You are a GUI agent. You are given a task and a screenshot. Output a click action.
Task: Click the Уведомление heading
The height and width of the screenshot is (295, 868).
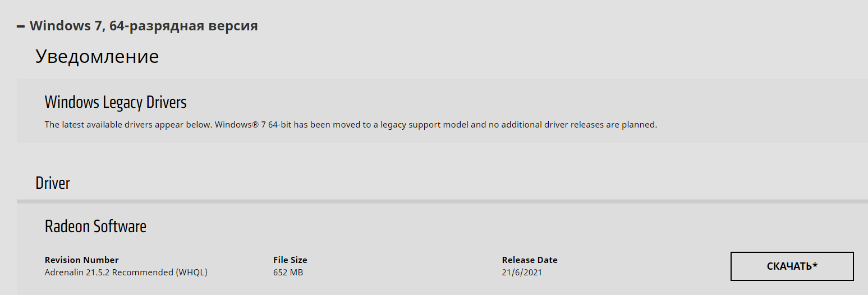(x=97, y=57)
